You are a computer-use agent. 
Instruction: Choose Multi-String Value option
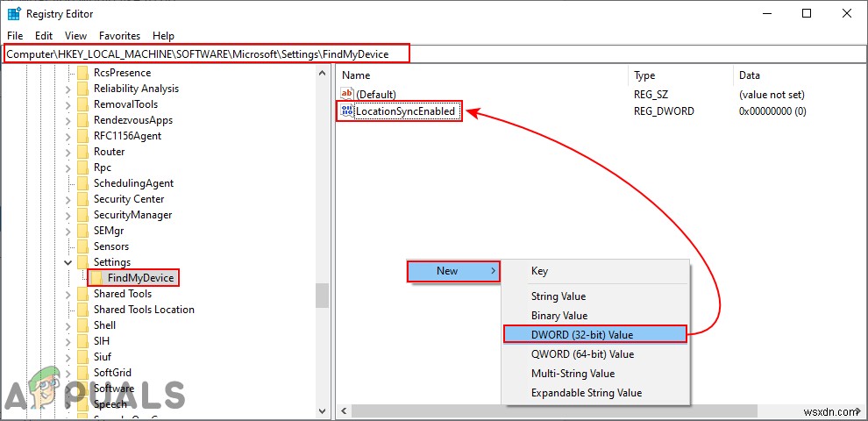click(594, 374)
